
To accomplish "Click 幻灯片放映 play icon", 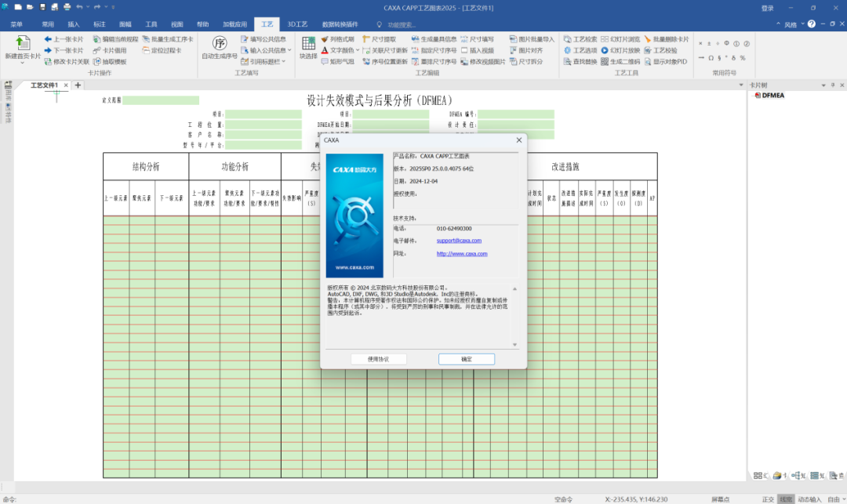I will tap(605, 50).
